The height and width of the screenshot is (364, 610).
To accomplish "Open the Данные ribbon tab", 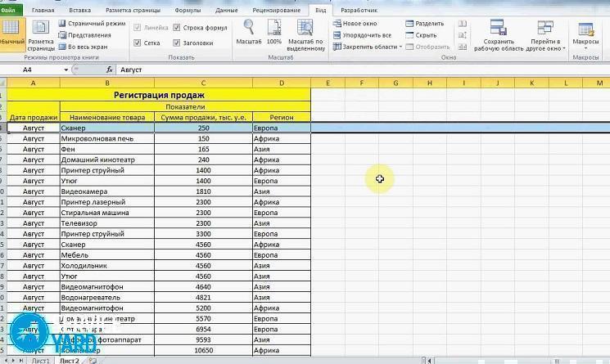I will click(x=226, y=11).
